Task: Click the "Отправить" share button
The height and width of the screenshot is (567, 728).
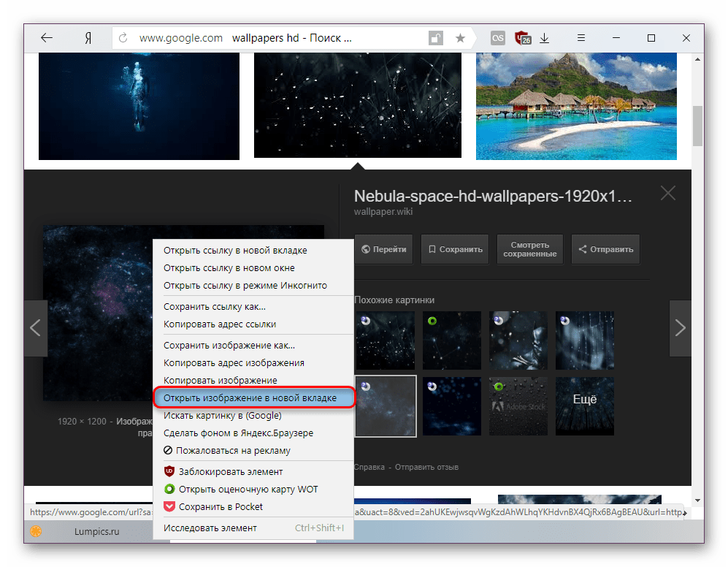Action: (605, 249)
